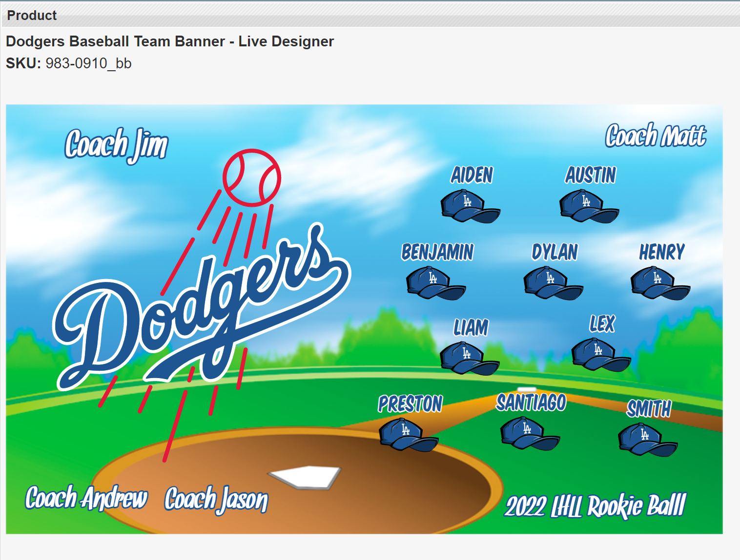This screenshot has height=560, width=740.
Task: Click the cap icon under HENRY
Action: 660,283
